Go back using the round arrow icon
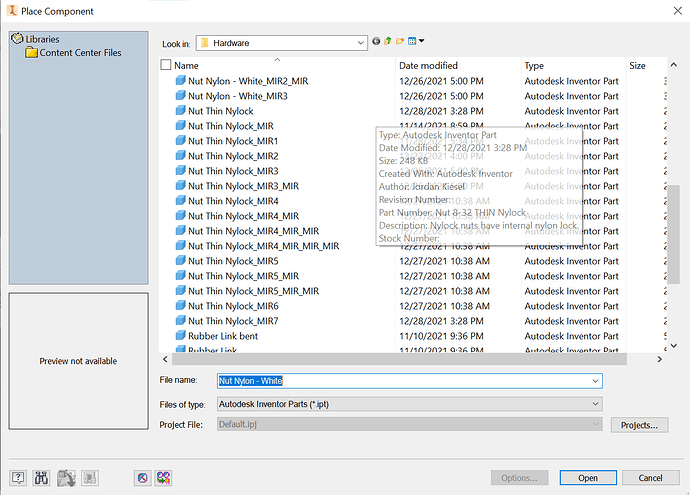 [376, 41]
